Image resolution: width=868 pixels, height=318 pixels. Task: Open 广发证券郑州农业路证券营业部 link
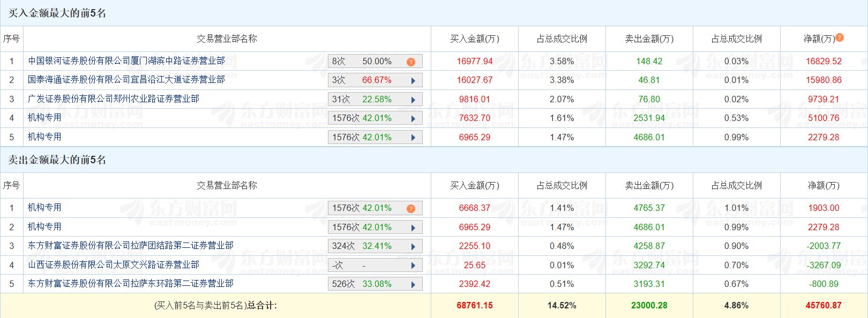(114, 99)
